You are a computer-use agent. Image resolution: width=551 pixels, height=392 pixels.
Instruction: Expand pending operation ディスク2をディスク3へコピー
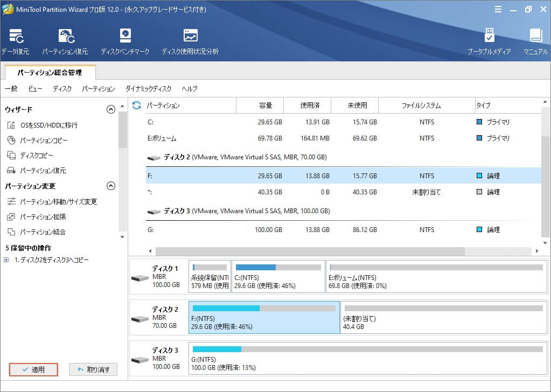6,260
